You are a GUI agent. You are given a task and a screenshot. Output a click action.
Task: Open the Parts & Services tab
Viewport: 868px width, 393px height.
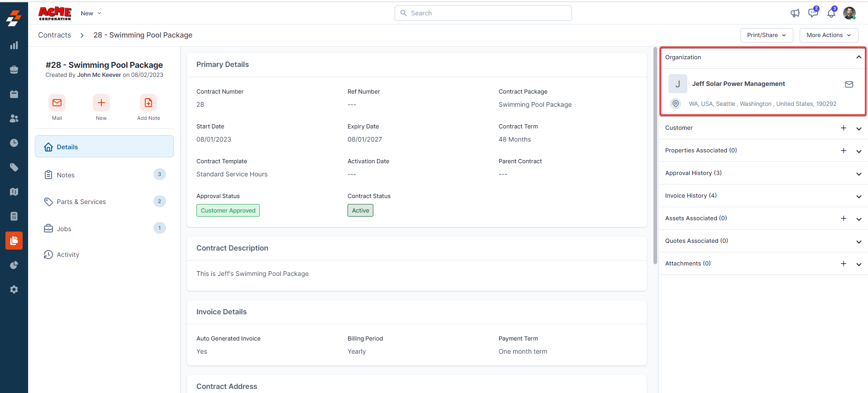(81, 202)
